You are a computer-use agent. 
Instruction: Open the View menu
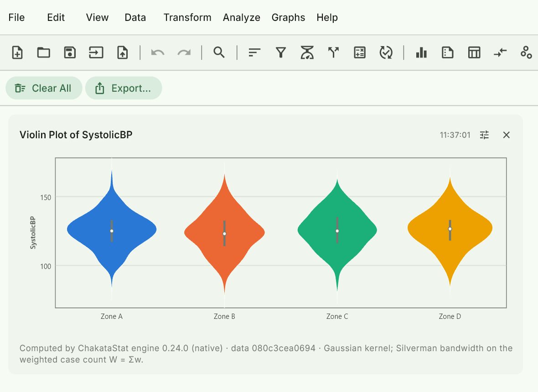97,17
